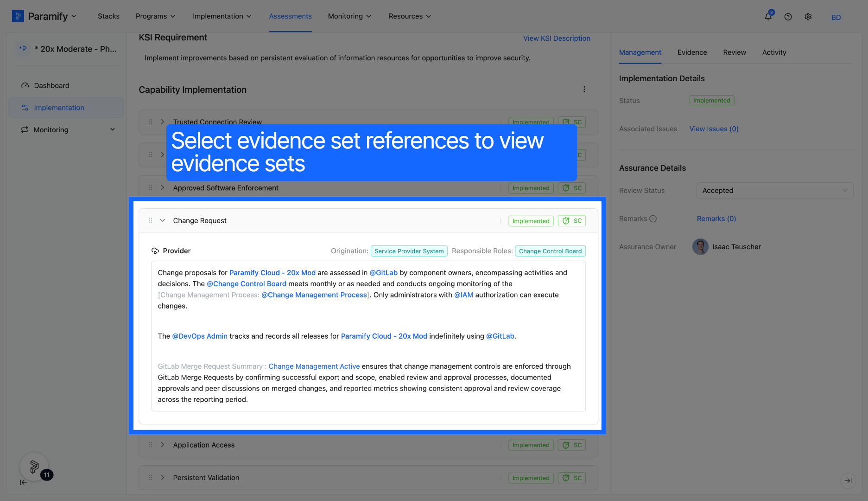
Task: Click View KSI Description link
Action: (557, 39)
